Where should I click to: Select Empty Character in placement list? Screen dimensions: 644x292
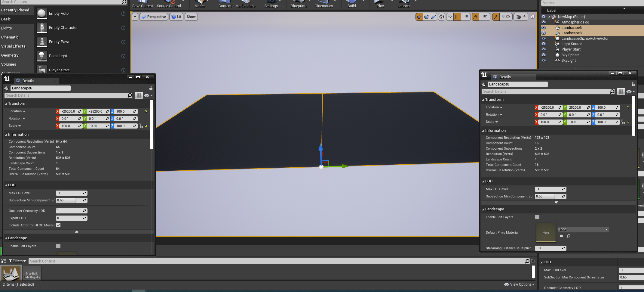[x=81, y=28]
